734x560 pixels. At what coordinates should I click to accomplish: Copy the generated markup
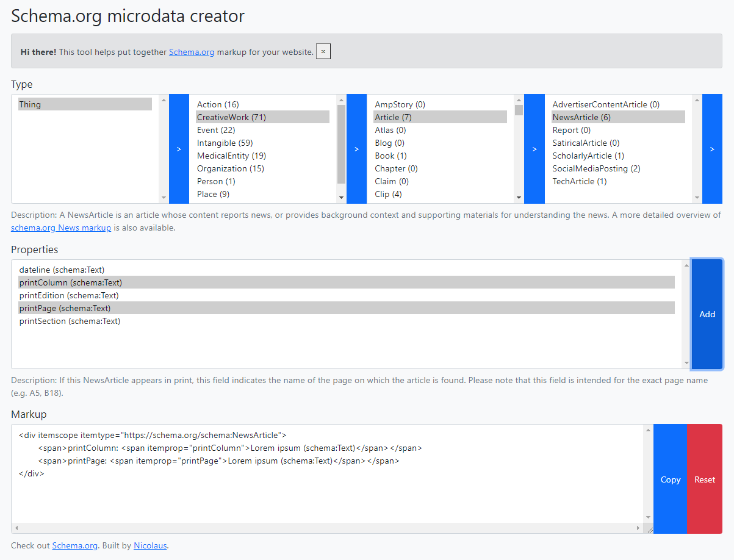pyautogui.click(x=670, y=479)
